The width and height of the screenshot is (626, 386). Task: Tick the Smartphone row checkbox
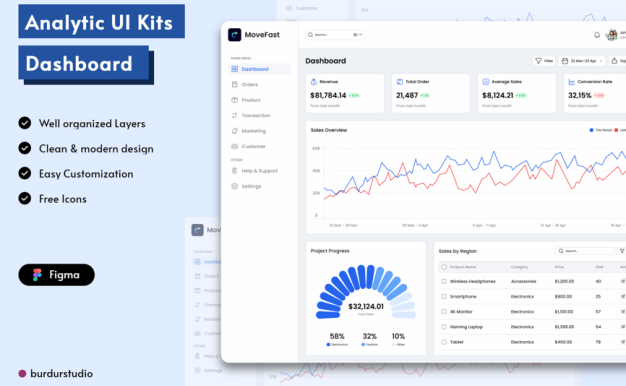(444, 297)
